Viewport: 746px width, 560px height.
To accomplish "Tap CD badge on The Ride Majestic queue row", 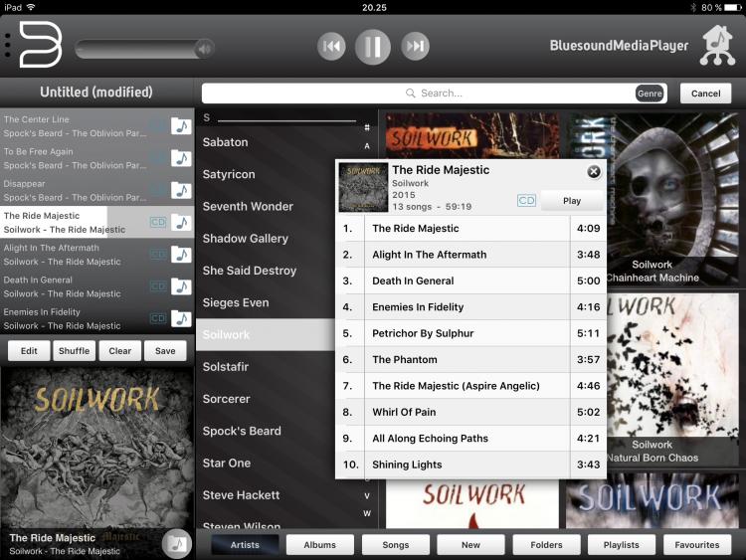I will coord(158,222).
